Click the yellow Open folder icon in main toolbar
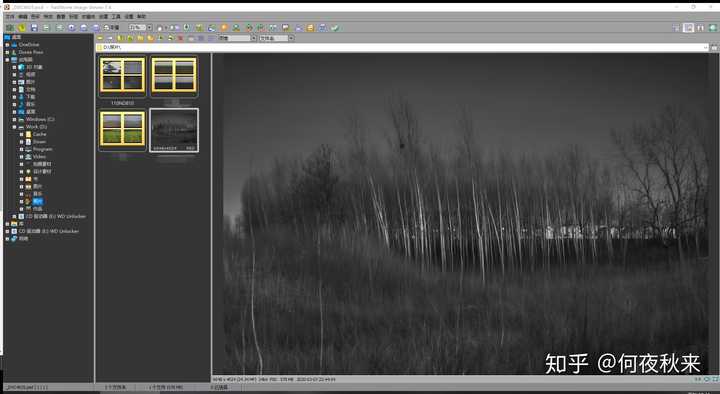Image resolution: width=720 pixels, height=394 pixels. [x=22, y=28]
